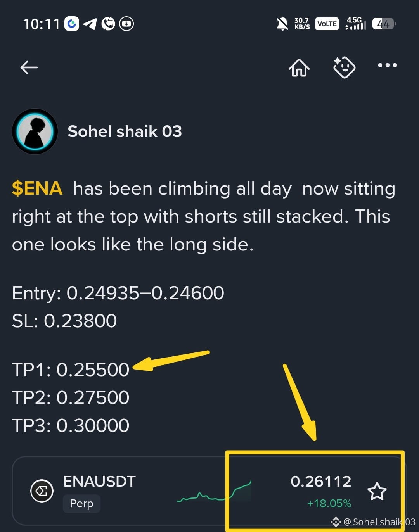Tap the TP1: 0.25500 text line
The image size is (419, 532).
pyautogui.click(x=71, y=370)
